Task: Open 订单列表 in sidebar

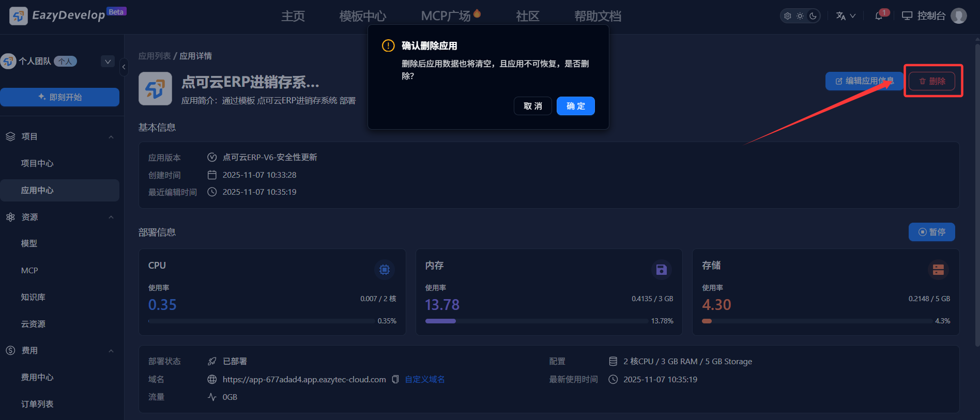Action: (37, 404)
